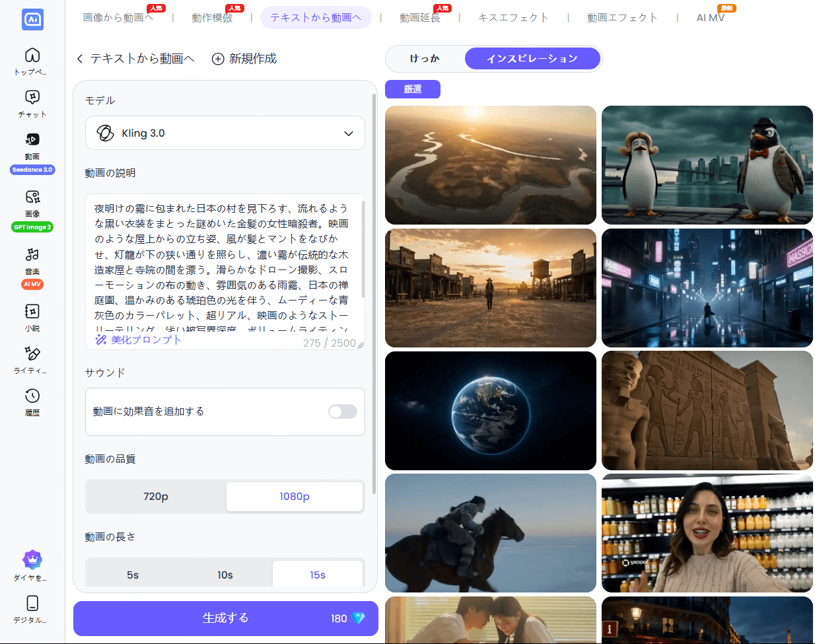Open the two penguins thumbnail

tap(707, 165)
